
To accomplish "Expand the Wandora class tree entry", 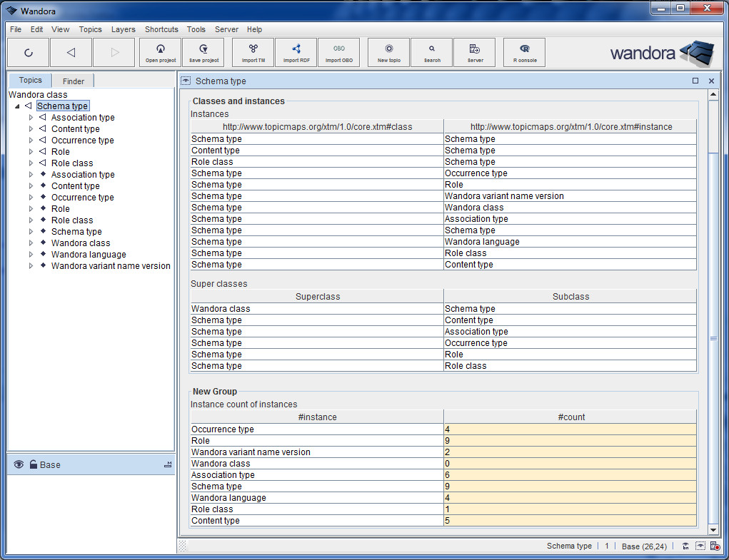I will 31,243.
